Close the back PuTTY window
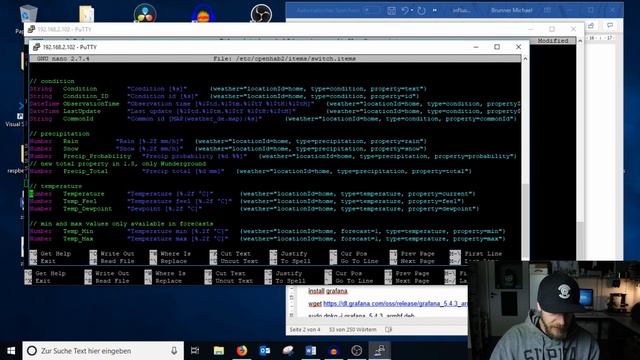 tap(573, 29)
